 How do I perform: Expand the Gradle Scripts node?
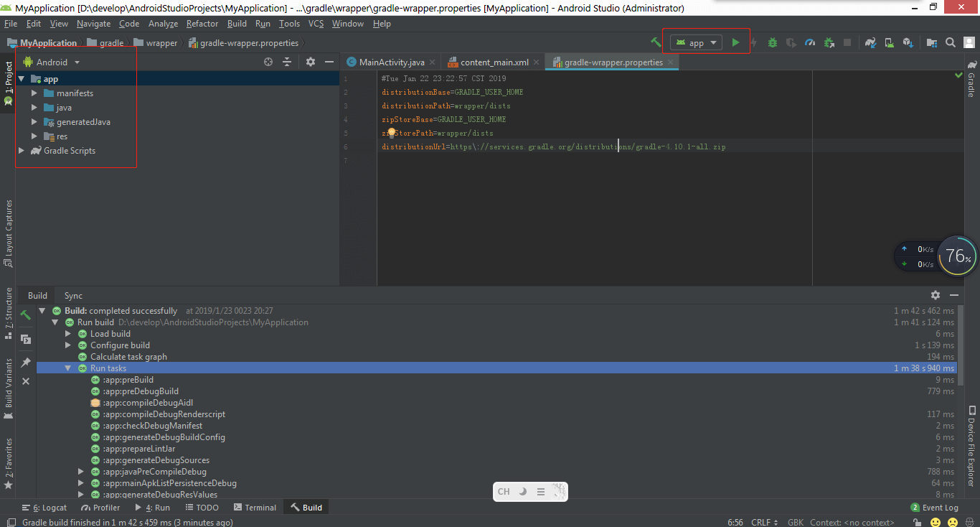coord(22,151)
